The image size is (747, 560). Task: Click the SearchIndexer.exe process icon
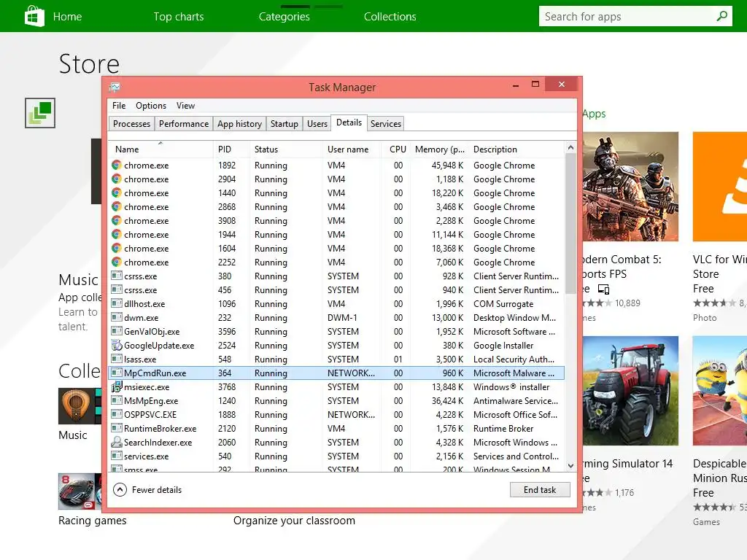pyautogui.click(x=117, y=442)
